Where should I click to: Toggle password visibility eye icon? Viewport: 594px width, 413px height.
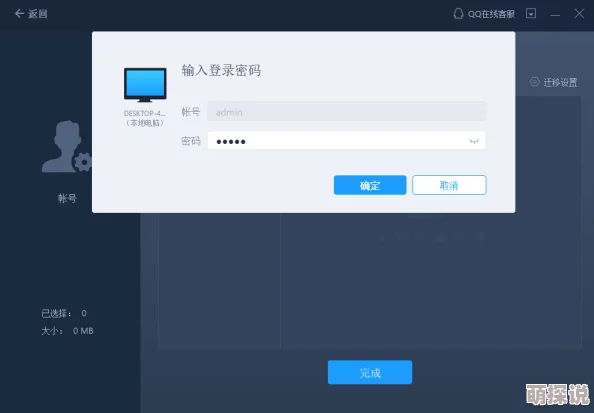click(x=474, y=141)
